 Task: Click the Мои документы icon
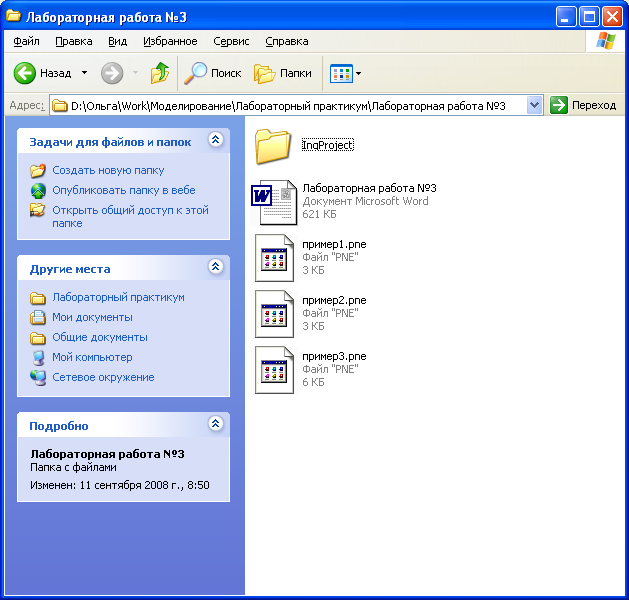click(38, 317)
